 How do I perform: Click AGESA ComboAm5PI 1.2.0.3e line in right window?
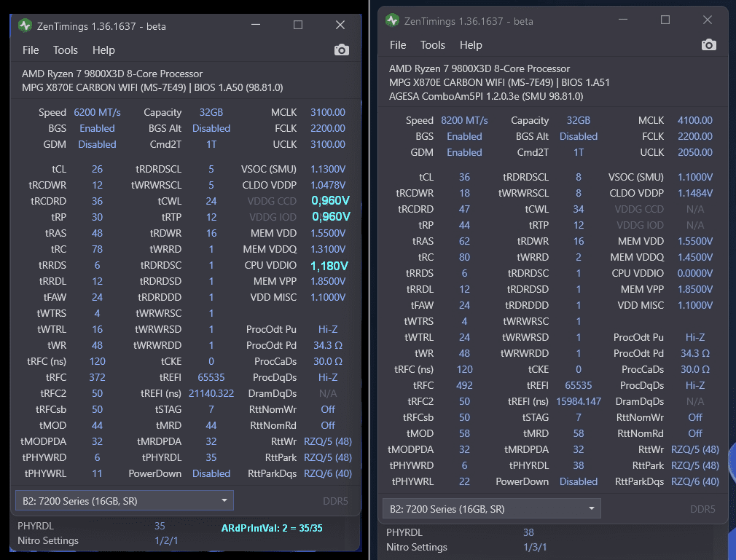coord(486,97)
